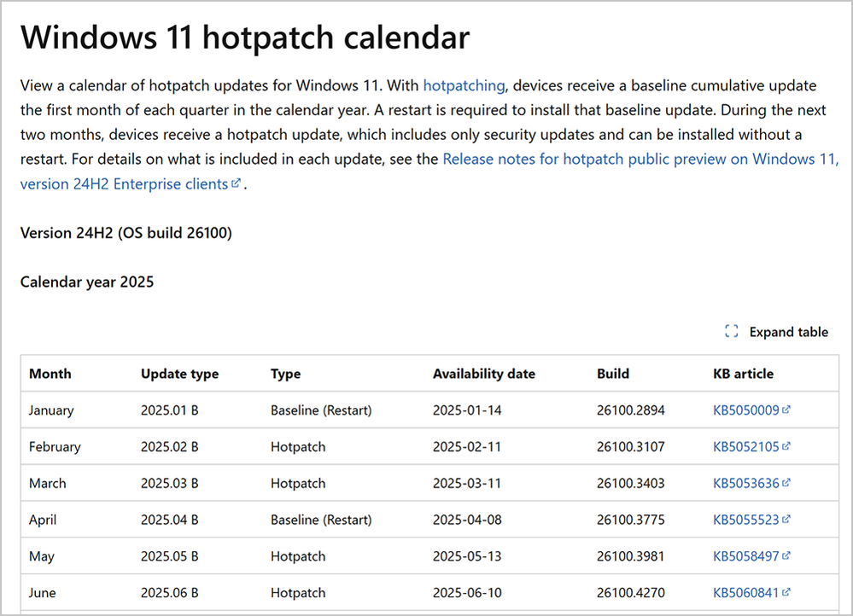Click the Expand table button
Viewport: 853px width, 616px height.
click(776, 332)
